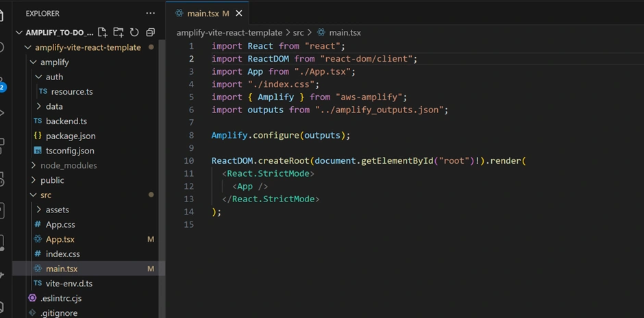Click "./index.css" import on line 4
The width and height of the screenshot is (644, 318).
click(281, 84)
